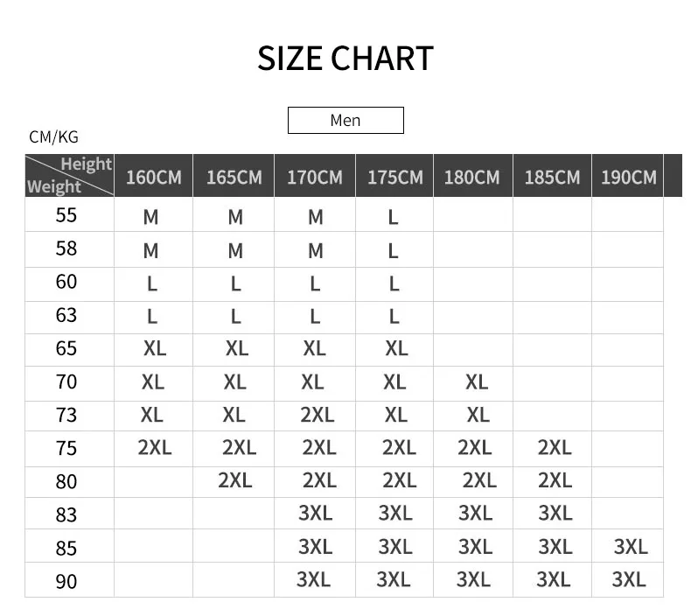Screen dimensions: 691x616
Task: Click the SIZE CHART title
Action: (345, 58)
